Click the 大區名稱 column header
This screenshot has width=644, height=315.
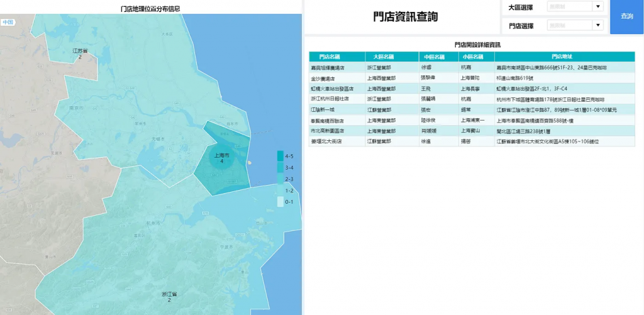point(392,57)
